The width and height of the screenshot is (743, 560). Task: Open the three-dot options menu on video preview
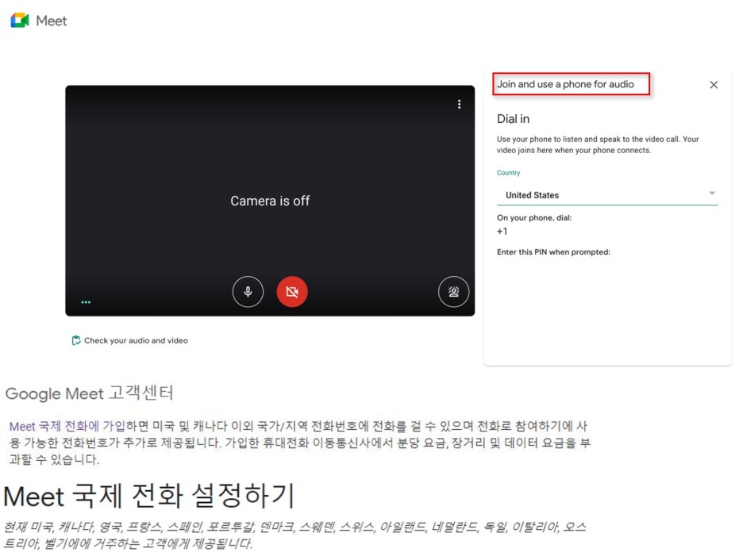(459, 104)
